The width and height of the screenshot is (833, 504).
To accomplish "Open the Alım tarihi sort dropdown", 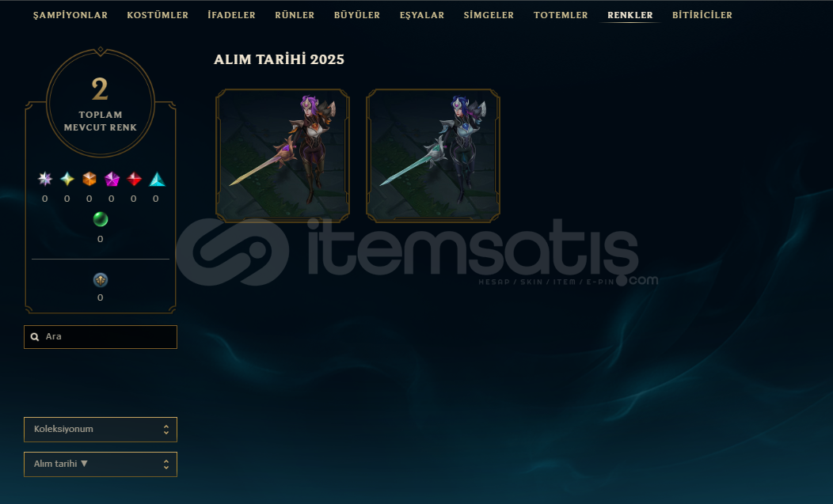I will (101, 464).
